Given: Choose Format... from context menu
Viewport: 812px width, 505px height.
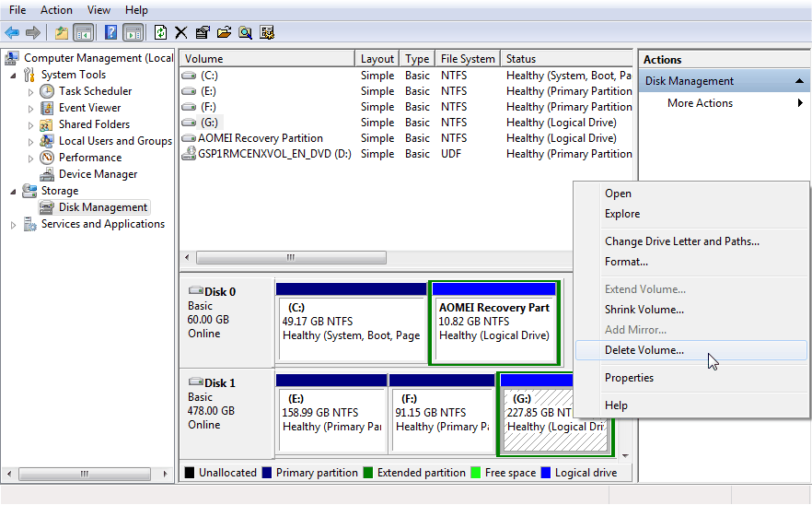Looking at the screenshot, I should point(691,262).
